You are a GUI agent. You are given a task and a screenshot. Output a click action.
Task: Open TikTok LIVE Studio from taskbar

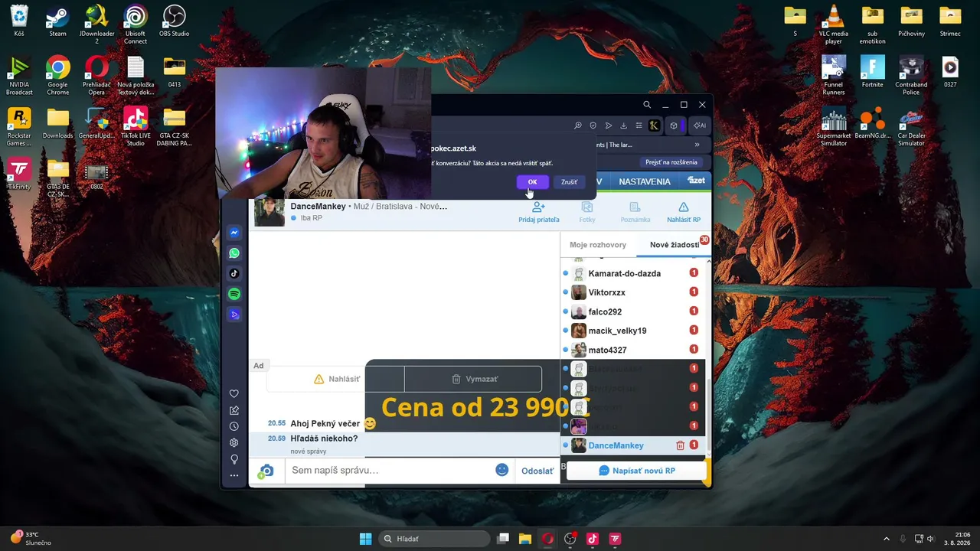(592, 539)
